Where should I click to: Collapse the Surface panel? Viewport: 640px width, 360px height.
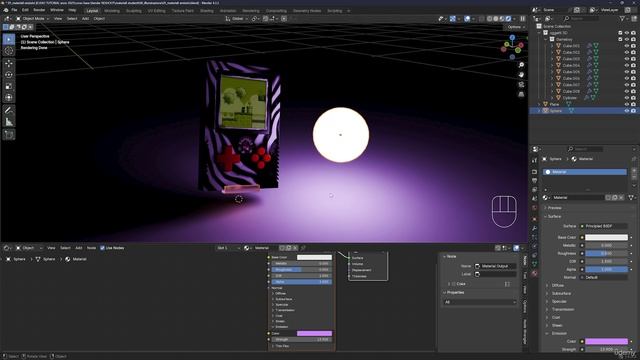pos(553,216)
